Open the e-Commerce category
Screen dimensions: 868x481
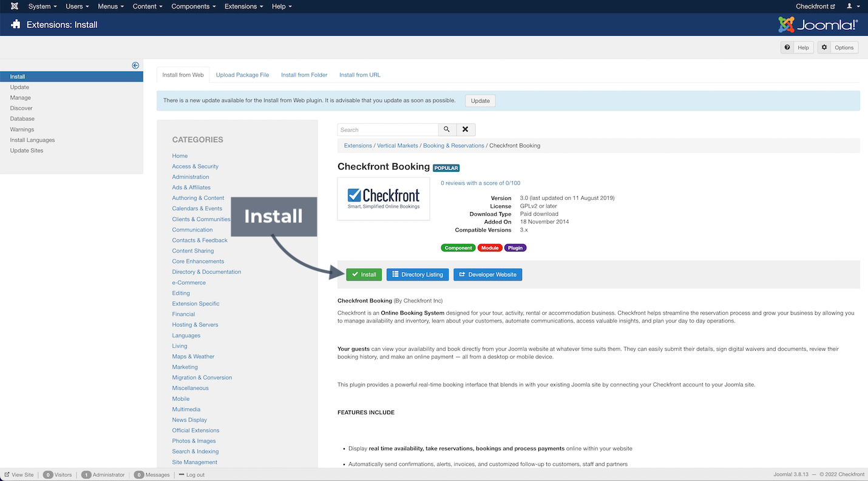[189, 282]
